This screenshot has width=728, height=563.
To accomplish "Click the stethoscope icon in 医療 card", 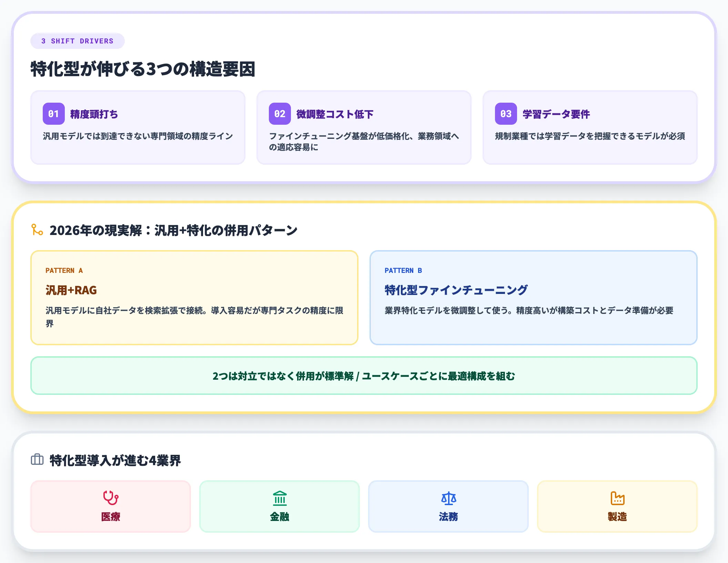I will pos(111,498).
